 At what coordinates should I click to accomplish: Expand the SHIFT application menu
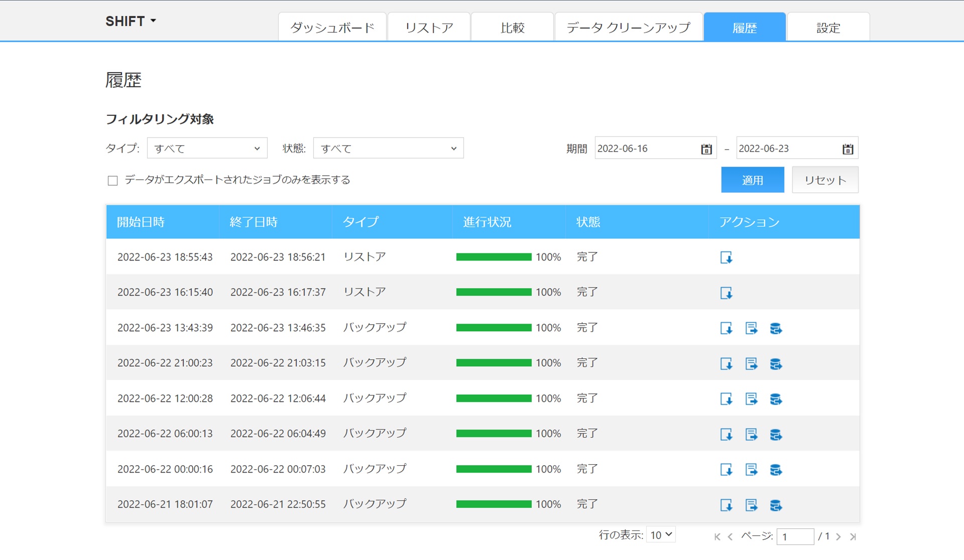coord(131,21)
